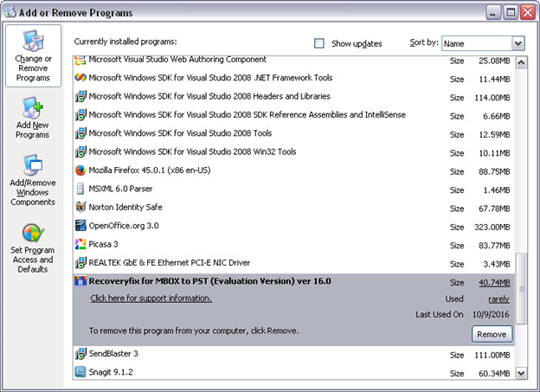Open the Sort by dropdown arrow

pos(518,43)
